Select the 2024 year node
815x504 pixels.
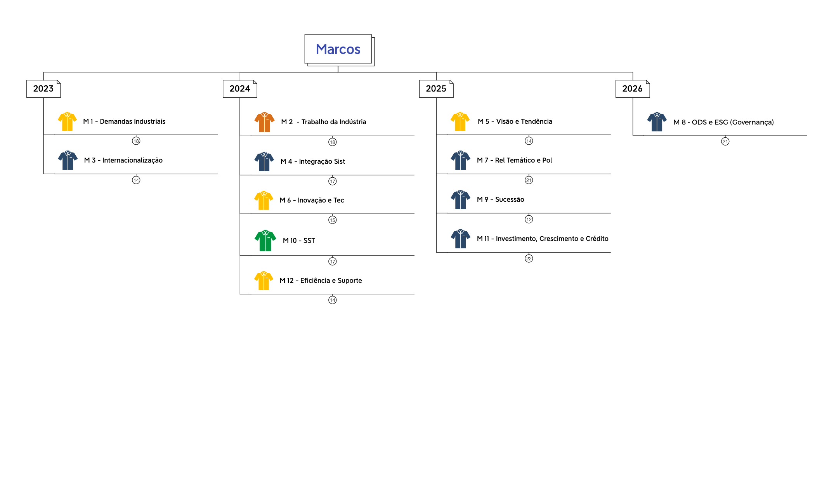(240, 89)
